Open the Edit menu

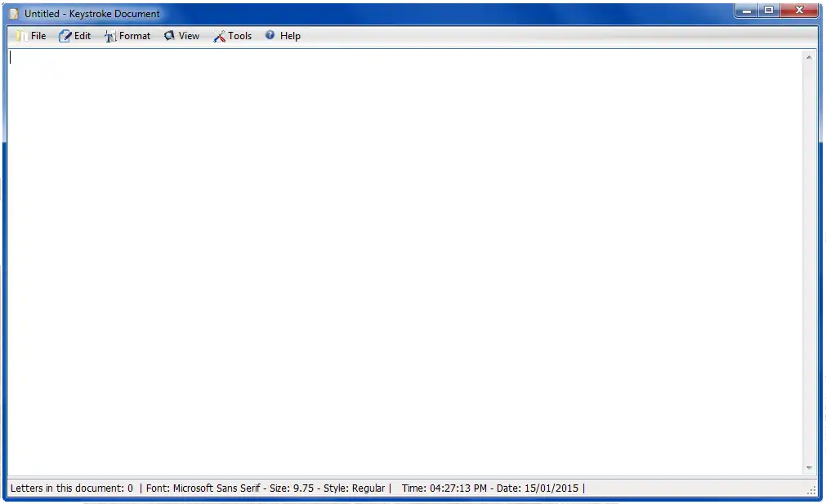click(x=74, y=36)
